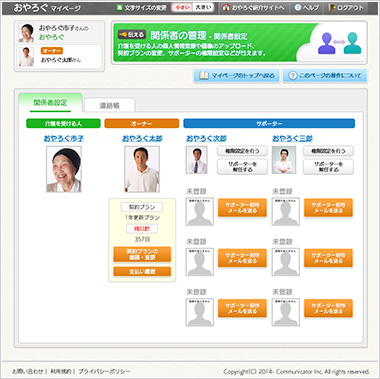Send supporter invite mail from the bottom-right slot

coord(328,308)
